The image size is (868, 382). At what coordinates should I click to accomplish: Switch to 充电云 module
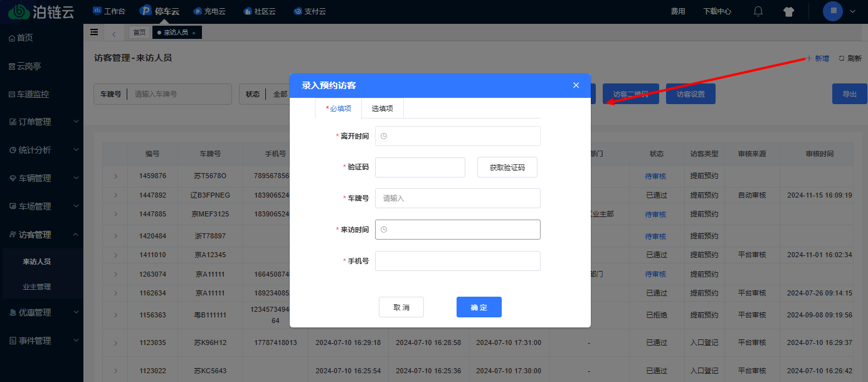(209, 11)
